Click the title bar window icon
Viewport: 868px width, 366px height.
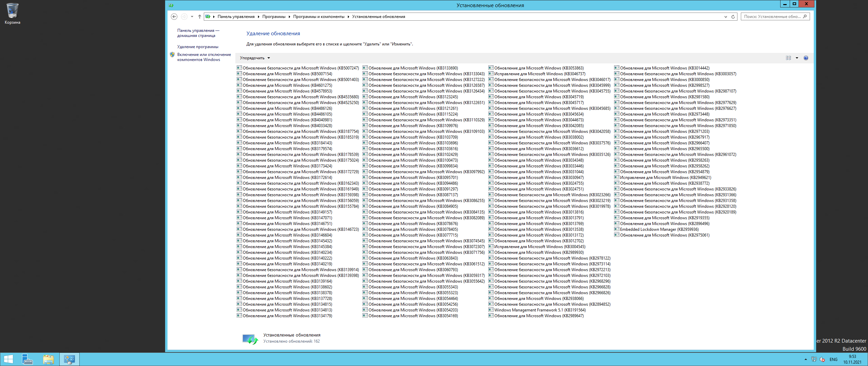click(171, 5)
